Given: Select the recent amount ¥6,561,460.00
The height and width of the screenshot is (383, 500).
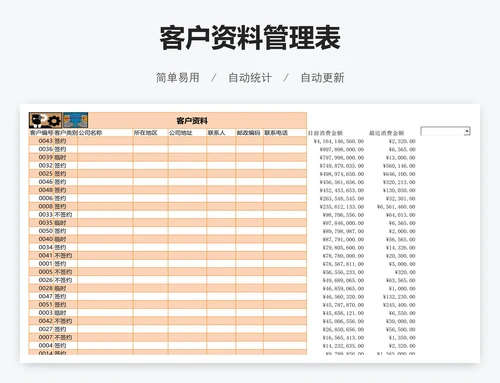Looking at the screenshot, I should pos(396,207).
